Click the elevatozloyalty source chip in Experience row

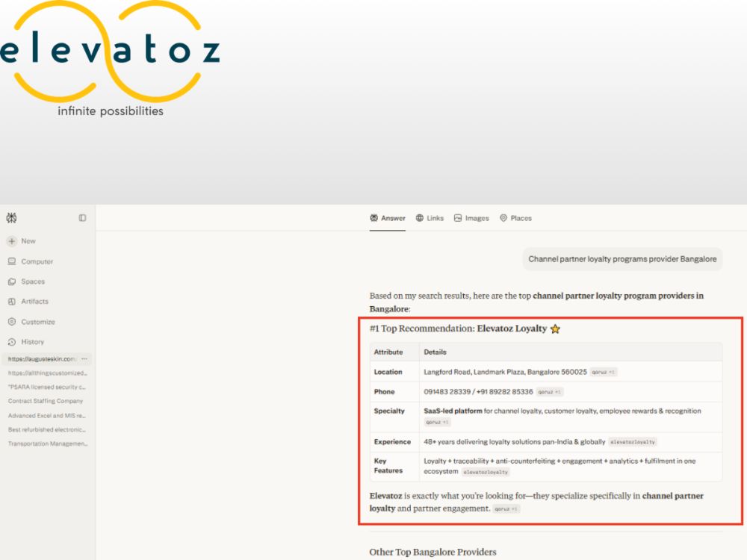(x=633, y=442)
